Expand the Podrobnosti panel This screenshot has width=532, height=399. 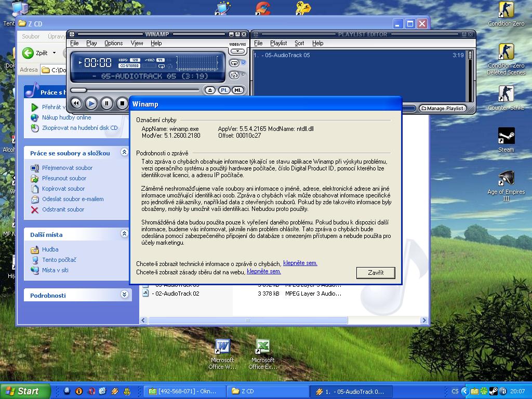124,295
